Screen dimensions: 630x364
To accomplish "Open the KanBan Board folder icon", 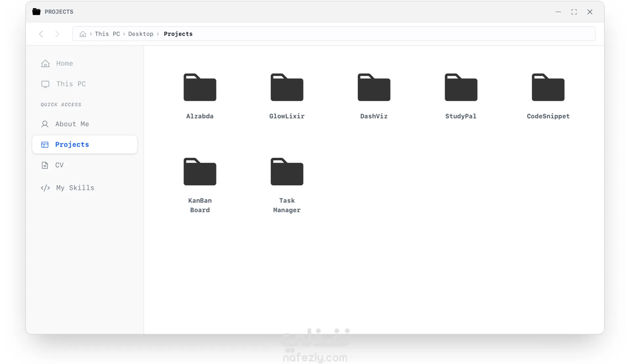I will coord(200,172).
